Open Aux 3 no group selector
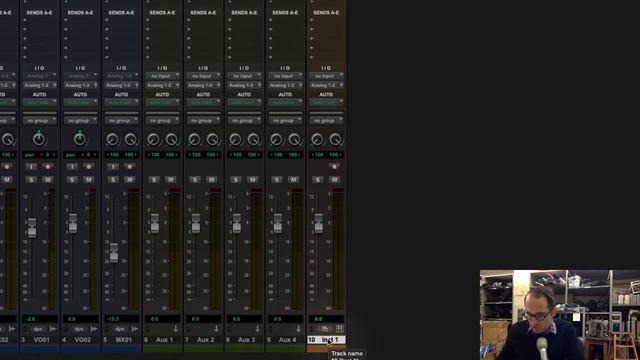The image size is (640, 360). pos(244,121)
